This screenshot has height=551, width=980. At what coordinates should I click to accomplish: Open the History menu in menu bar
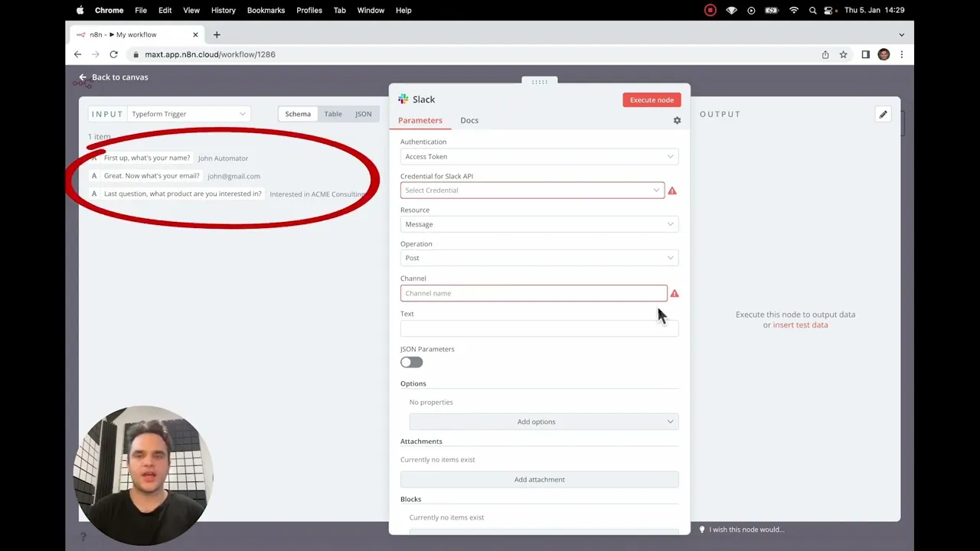pyautogui.click(x=224, y=10)
